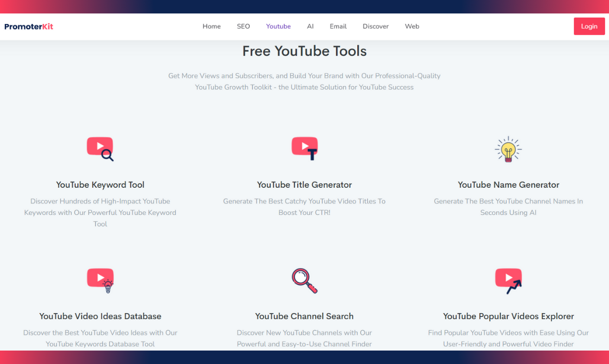This screenshot has width=609, height=364.
Task: Open the SEO menu item
Action: pos(243,26)
